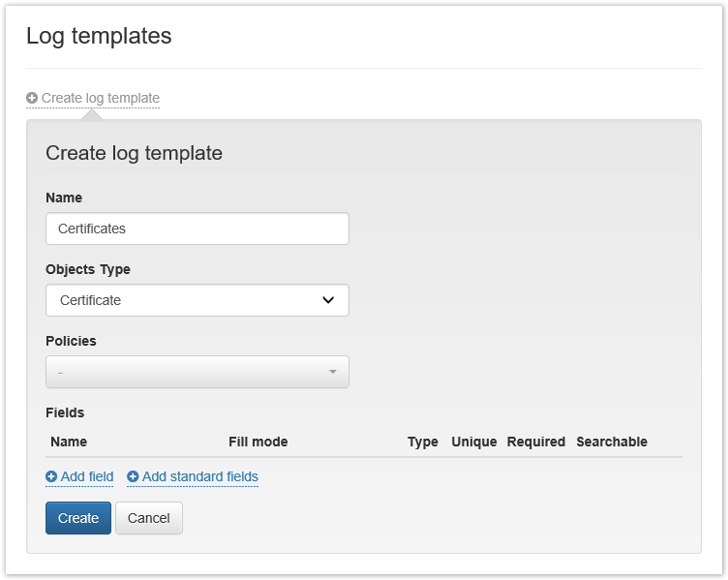728x580 pixels.
Task: Click the plus icon before Add standard fields
Action: click(x=133, y=476)
